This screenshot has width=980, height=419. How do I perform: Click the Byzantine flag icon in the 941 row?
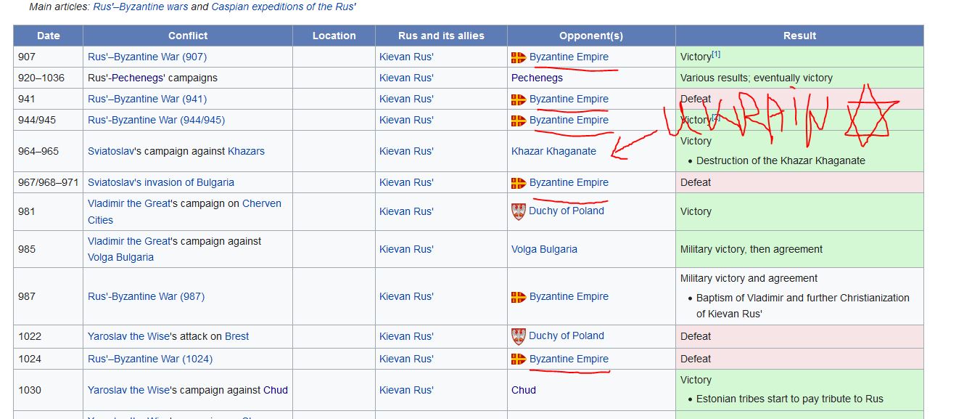coord(519,99)
